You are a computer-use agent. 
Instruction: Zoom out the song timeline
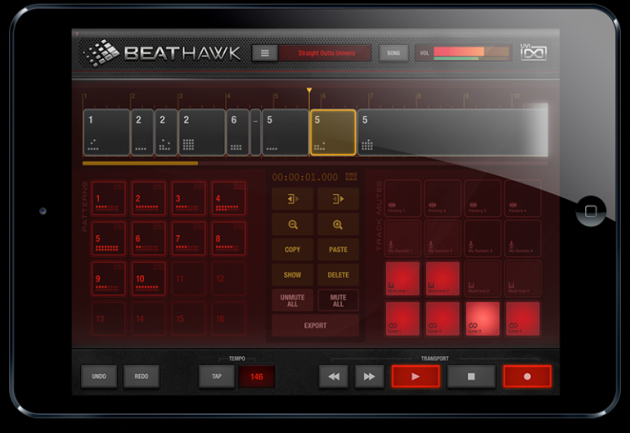pyautogui.click(x=292, y=225)
